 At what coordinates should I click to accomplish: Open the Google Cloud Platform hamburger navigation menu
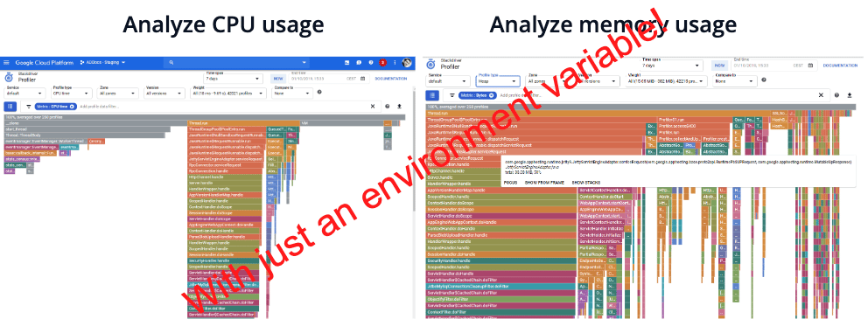click(x=7, y=63)
